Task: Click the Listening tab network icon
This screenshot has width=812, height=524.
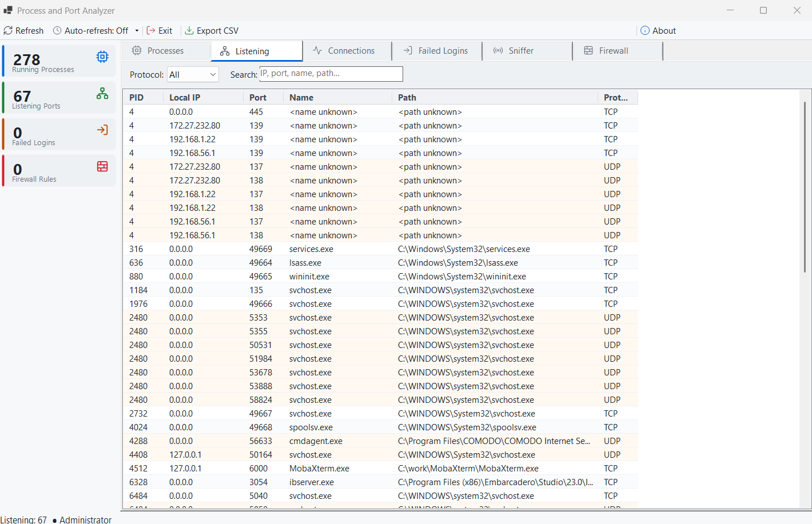Action: tap(225, 51)
